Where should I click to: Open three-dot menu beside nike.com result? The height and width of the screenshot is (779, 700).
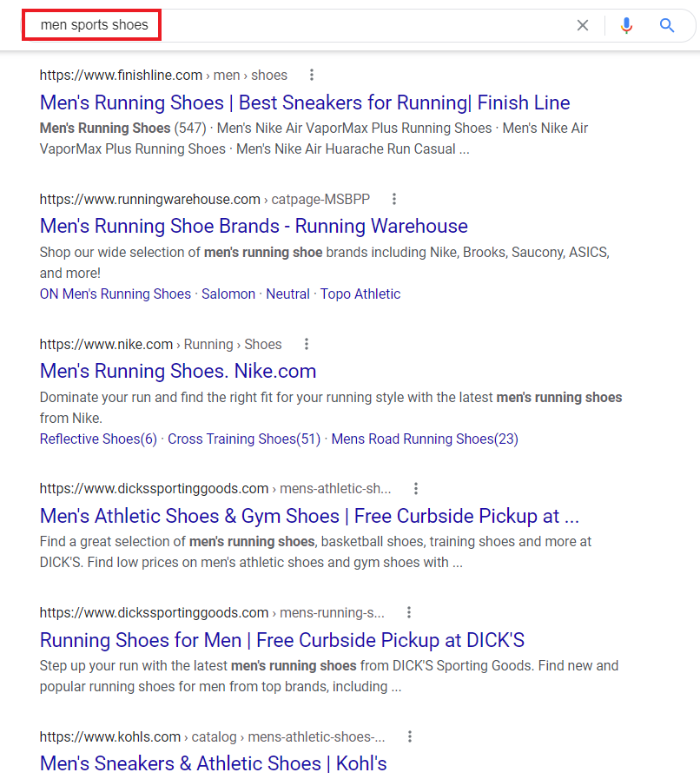[307, 344]
